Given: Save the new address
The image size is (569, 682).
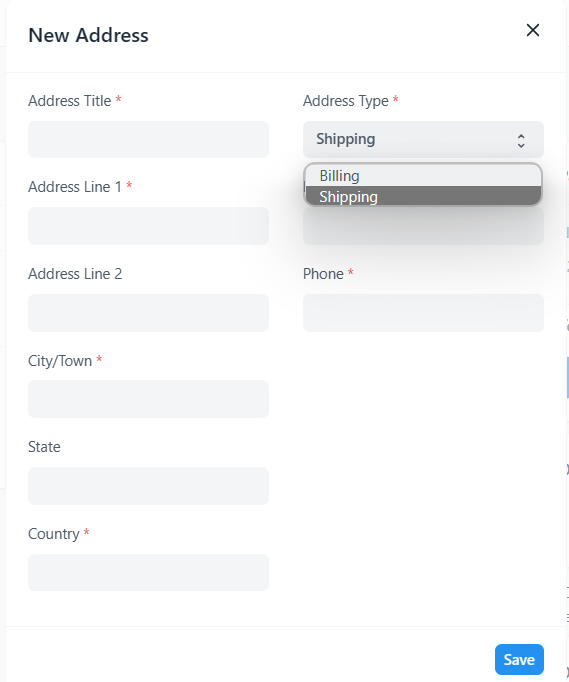Looking at the screenshot, I should tap(519, 659).
